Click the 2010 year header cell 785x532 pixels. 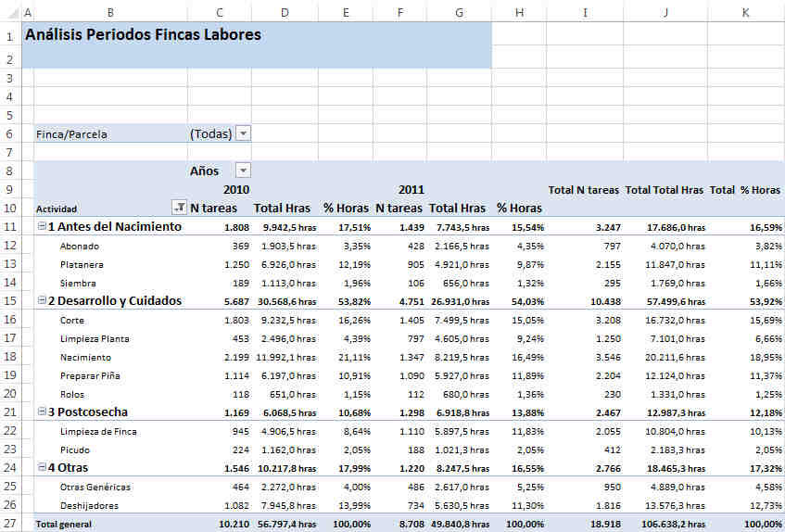point(236,190)
